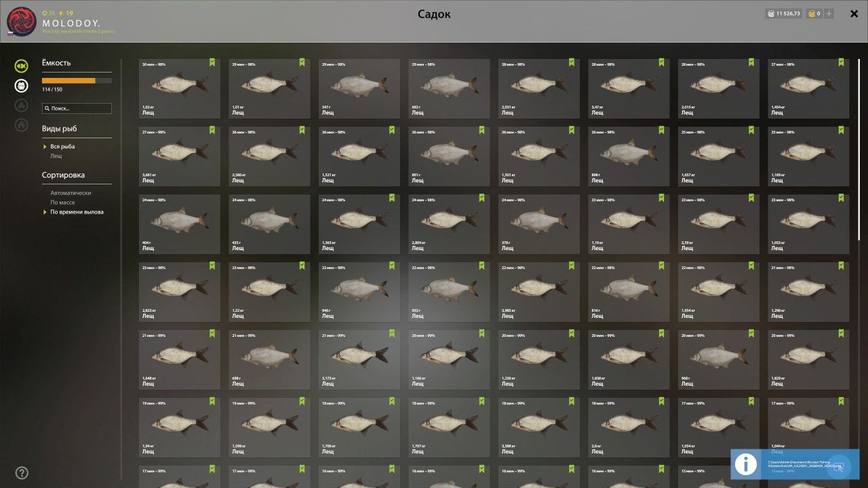868x488 pixels.
Task: Sort by По времени вылова
Action: pos(77,212)
